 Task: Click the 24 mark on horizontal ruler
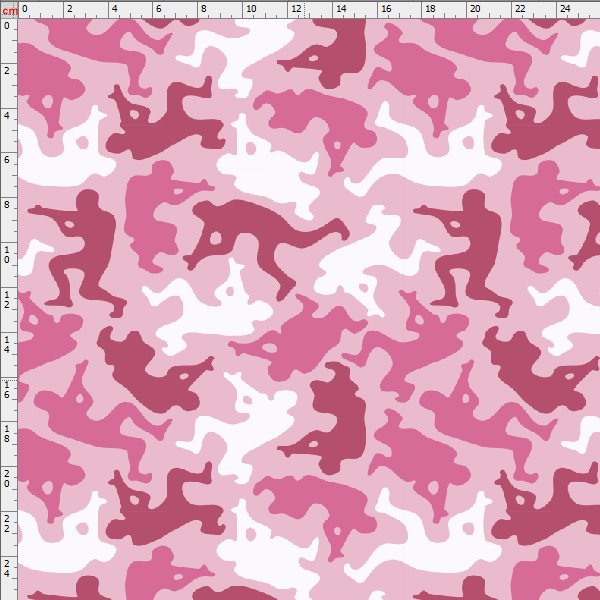pos(565,9)
